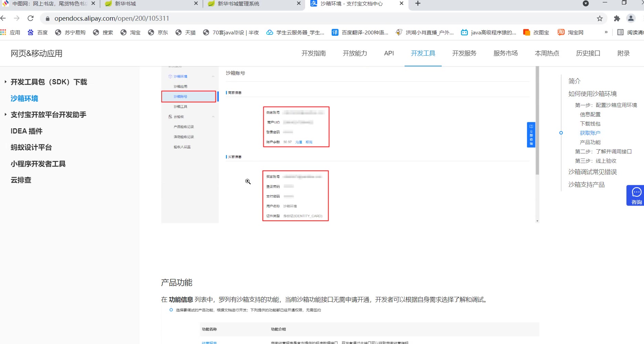This screenshot has width=644, height=344.
Task: Select 沙箱环境 in sidebar
Action: (x=24, y=98)
